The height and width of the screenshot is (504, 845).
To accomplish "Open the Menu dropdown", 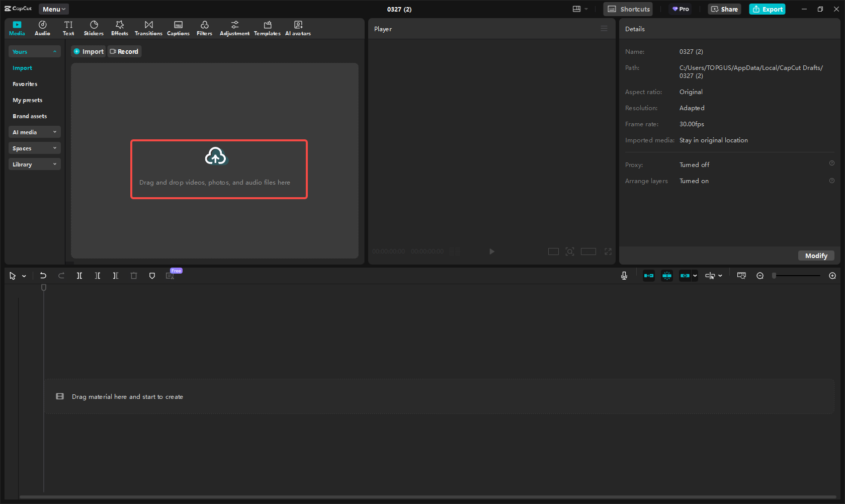I will tap(54, 9).
